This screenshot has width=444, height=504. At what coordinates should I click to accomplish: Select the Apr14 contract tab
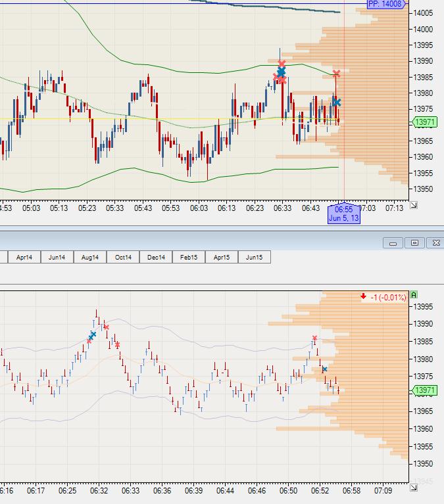pos(24,257)
